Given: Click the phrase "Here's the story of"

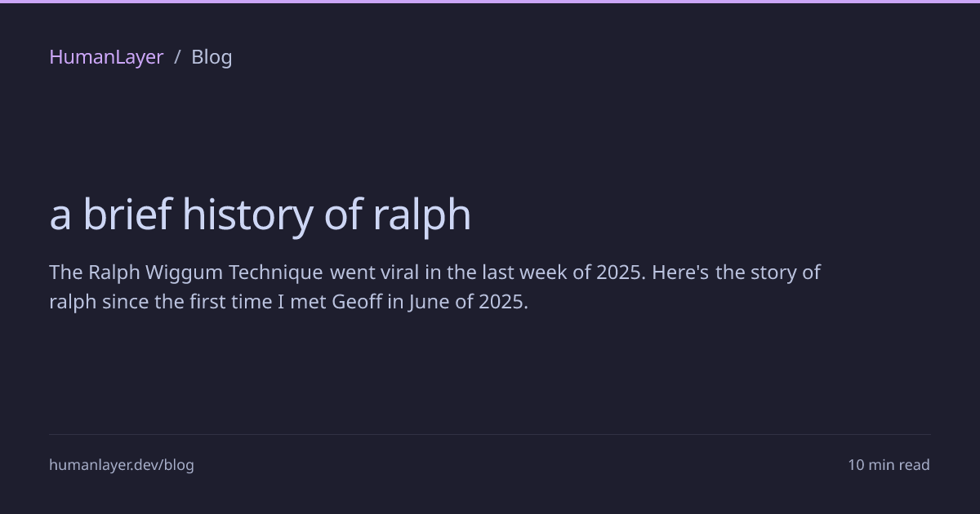Looking at the screenshot, I should point(736,272).
